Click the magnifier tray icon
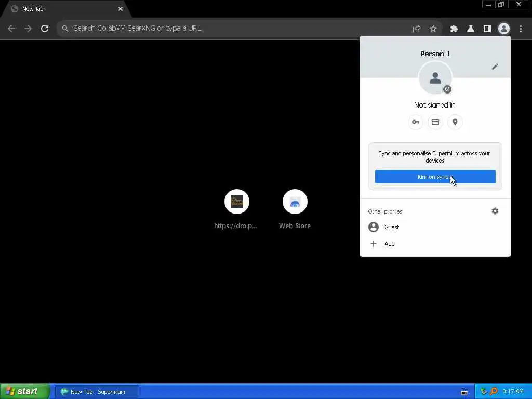The height and width of the screenshot is (399, 532). pyautogui.click(x=494, y=392)
